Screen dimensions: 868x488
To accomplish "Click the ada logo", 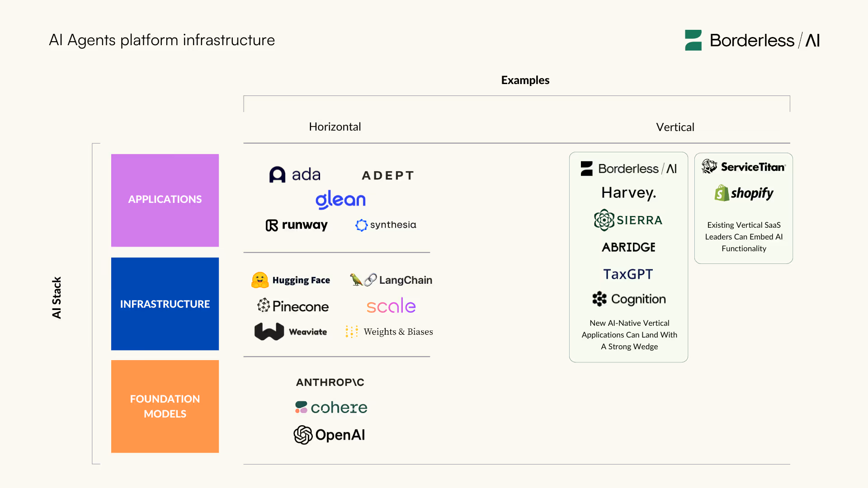I will (x=295, y=174).
